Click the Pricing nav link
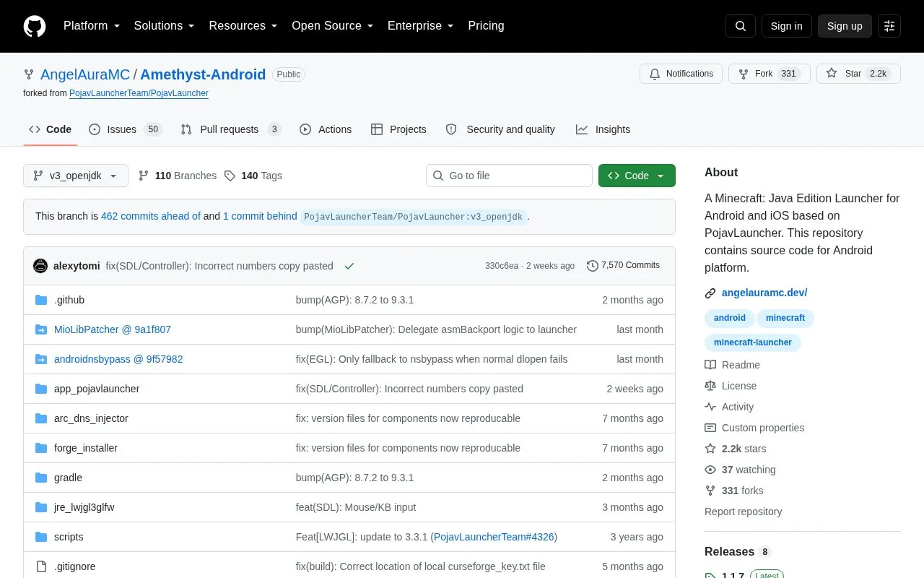The width and height of the screenshot is (924, 578). (x=486, y=26)
